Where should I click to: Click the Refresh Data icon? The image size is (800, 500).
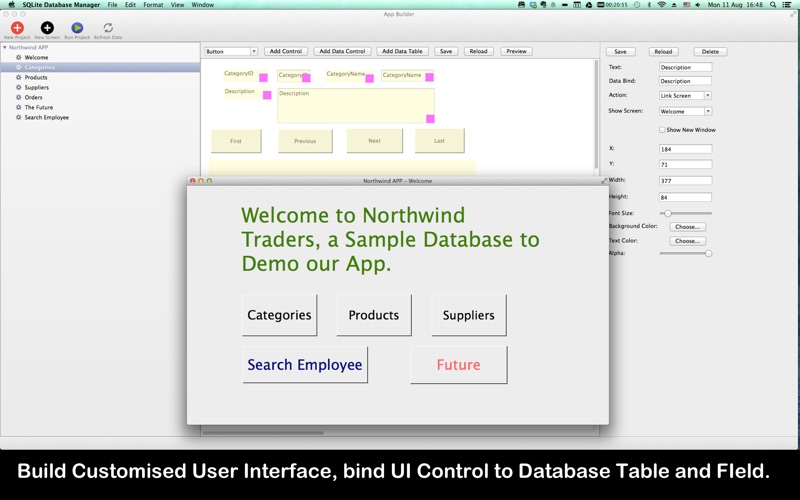pyautogui.click(x=108, y=28)
